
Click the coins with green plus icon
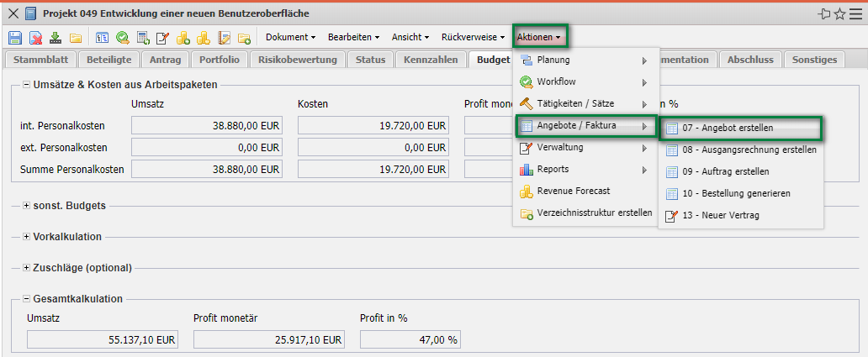coord(183,38)
